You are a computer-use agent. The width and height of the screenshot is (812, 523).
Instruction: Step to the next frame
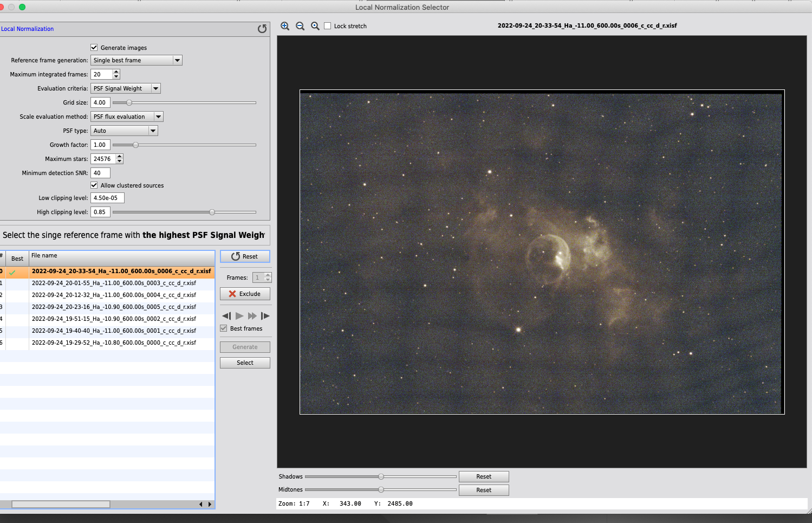pos(265,316)
